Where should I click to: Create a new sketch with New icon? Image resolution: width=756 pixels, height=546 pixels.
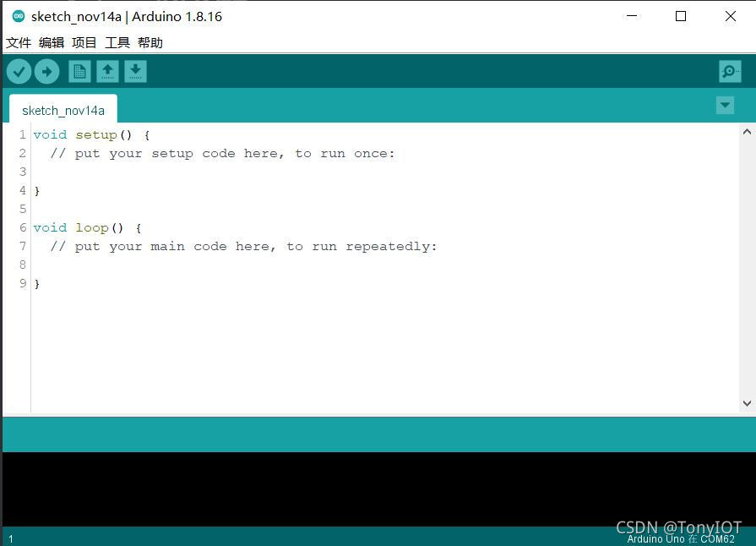(x=79, y=72)
